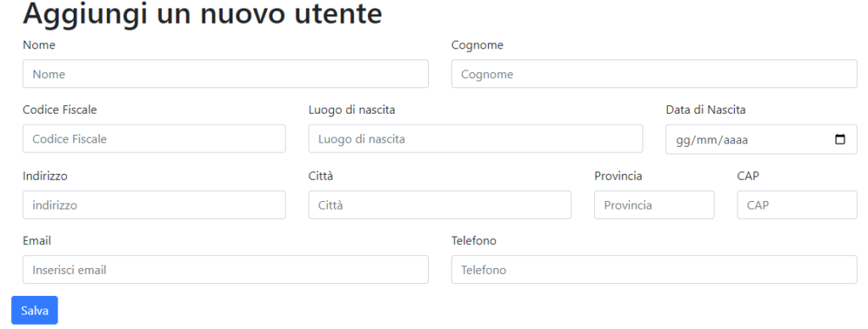The width and height of the screenshot is (868, 329).
Task: Click the Email label above the field
Action: [x=36, y=241]
